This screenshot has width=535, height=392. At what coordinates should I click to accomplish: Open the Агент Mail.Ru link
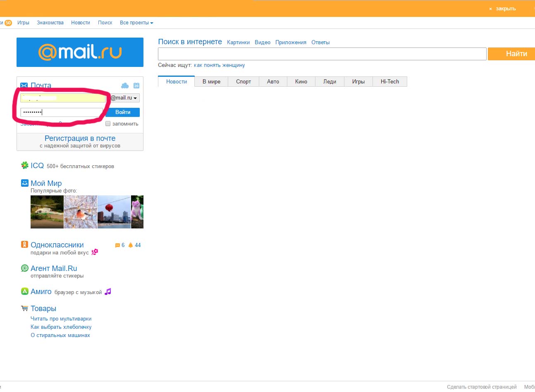point(54,268)
